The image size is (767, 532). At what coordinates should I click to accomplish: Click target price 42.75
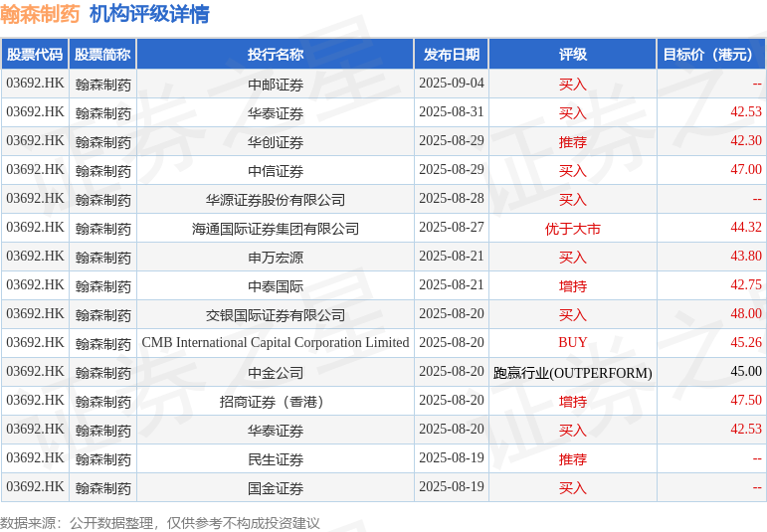[x=746, y=285]
